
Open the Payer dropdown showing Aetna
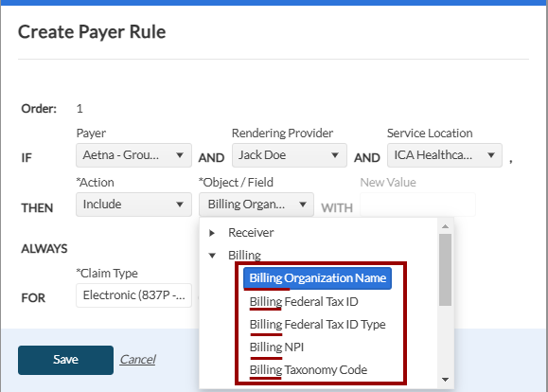(133, 155)
